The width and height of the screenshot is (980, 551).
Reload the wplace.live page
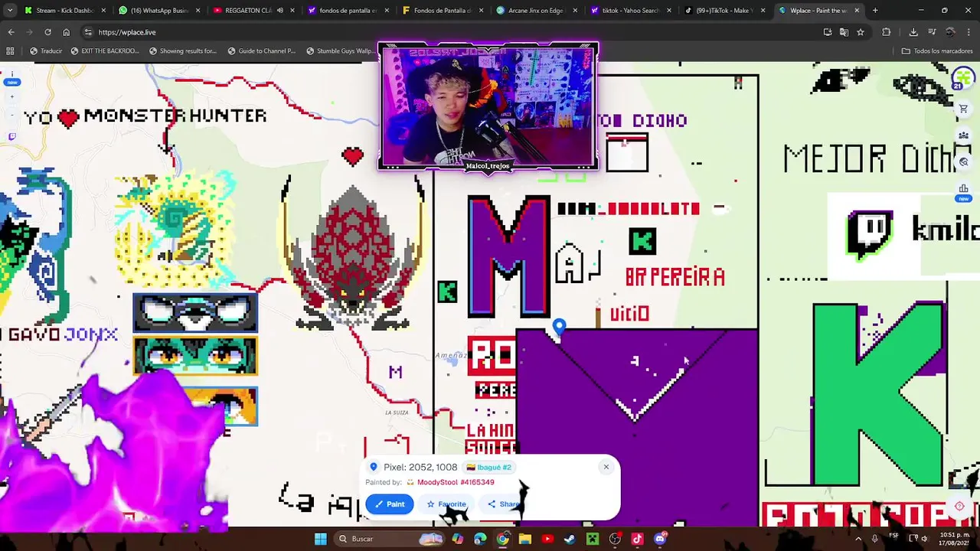(47, 32)
